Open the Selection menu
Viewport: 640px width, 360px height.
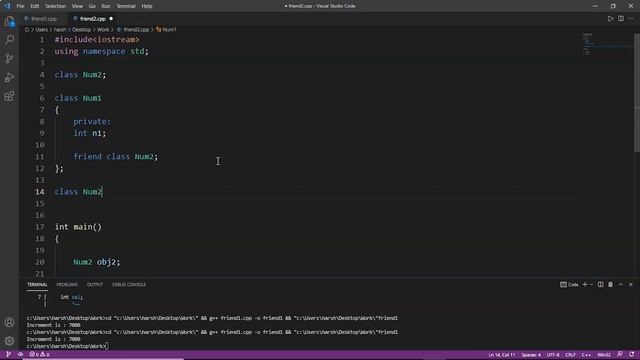[x=56, y=6]
